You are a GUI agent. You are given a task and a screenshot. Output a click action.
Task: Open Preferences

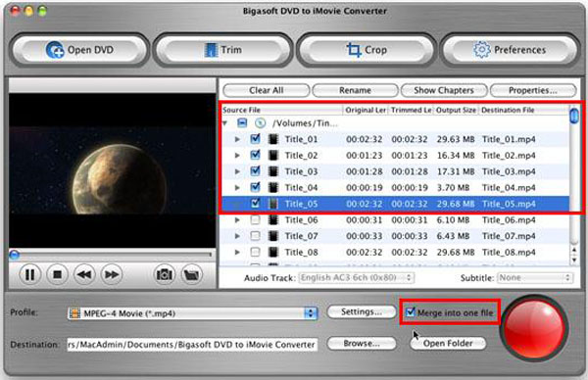pyautogui.click(x=510, y=50)
